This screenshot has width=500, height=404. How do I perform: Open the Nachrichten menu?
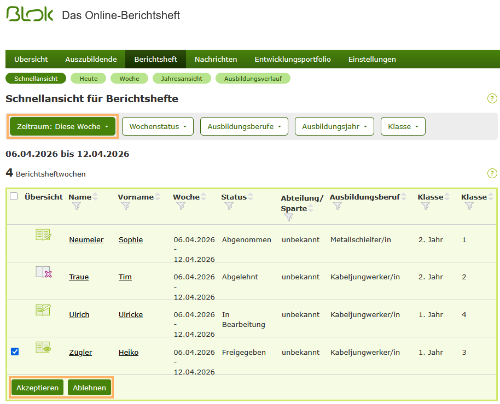point(216,59)
